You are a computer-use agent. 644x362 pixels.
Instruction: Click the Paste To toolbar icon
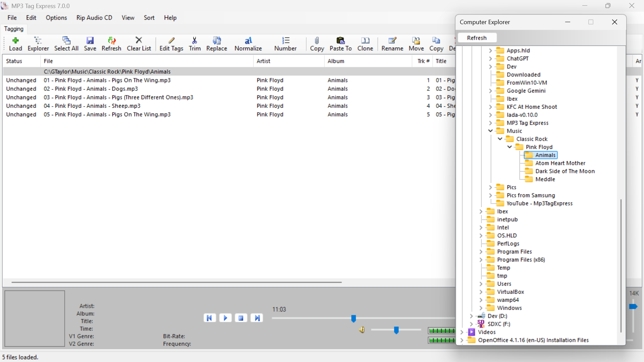[341, 44]
